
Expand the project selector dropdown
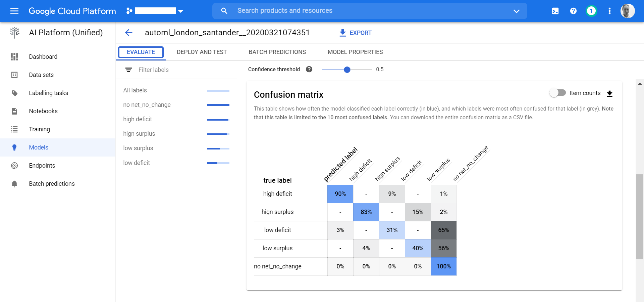coord(181,11)
